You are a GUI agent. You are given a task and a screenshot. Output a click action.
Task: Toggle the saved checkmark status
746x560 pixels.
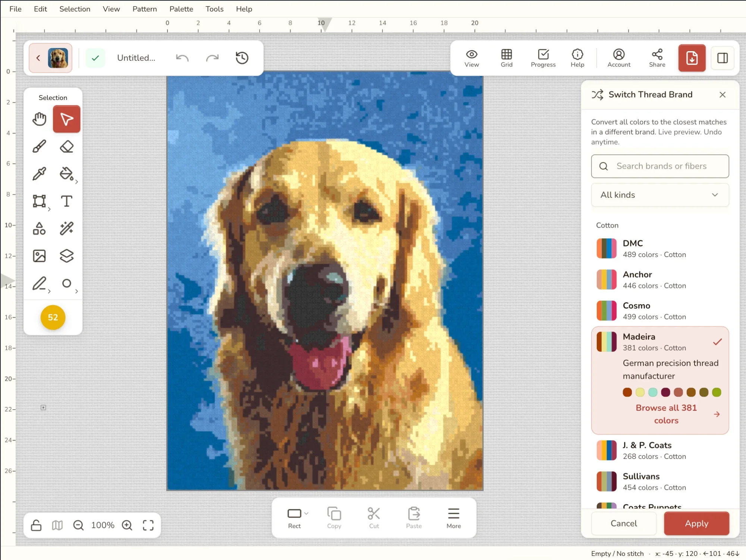[95, 58]
